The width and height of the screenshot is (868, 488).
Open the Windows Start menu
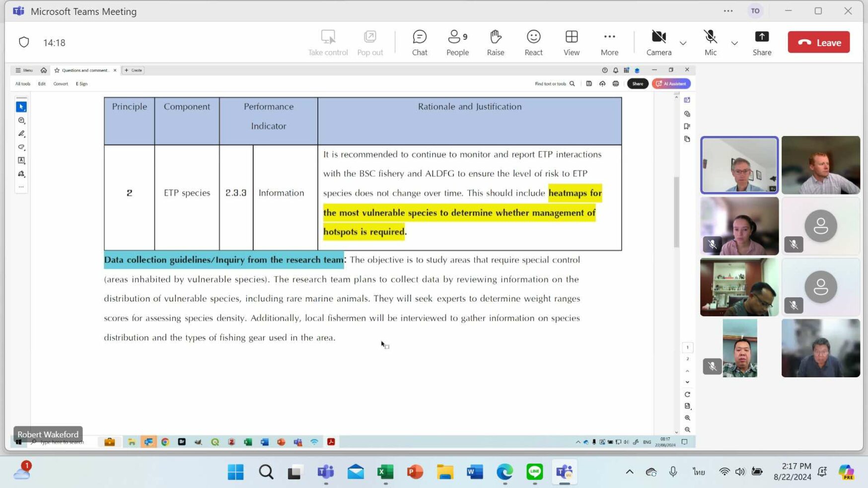pos(235,472)
